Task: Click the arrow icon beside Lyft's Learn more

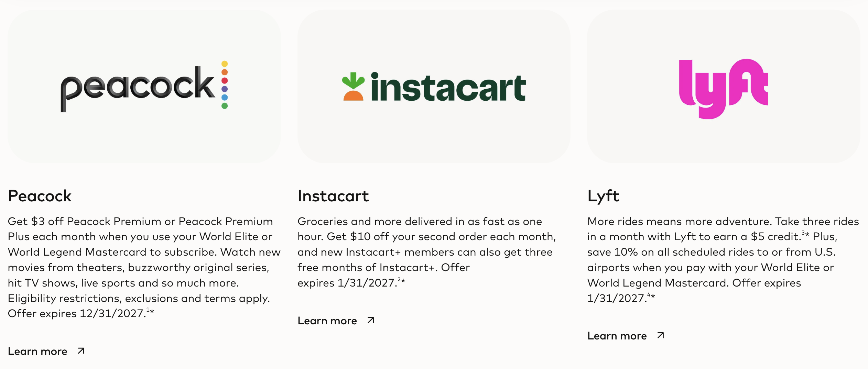Action: point(660,335)
